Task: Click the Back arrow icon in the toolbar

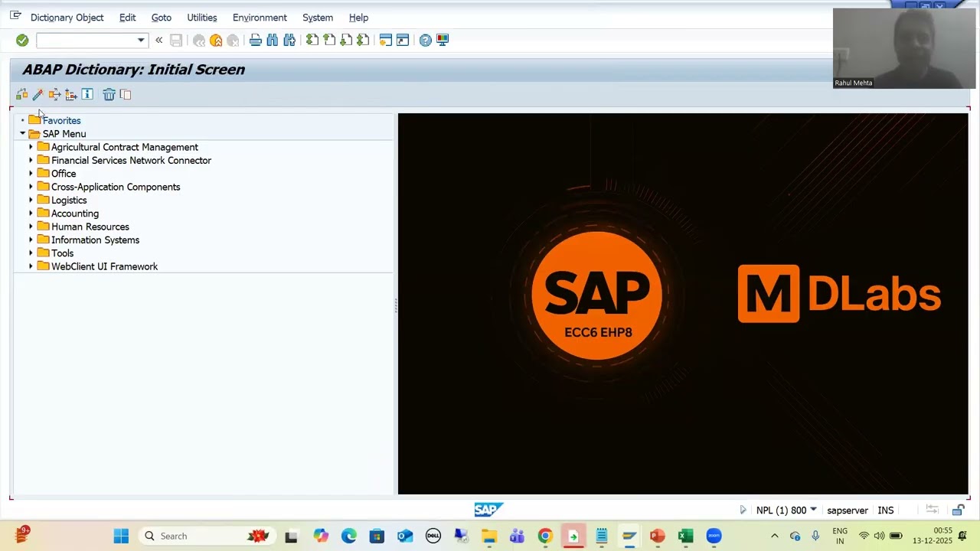Action: (x=199, y=40)
